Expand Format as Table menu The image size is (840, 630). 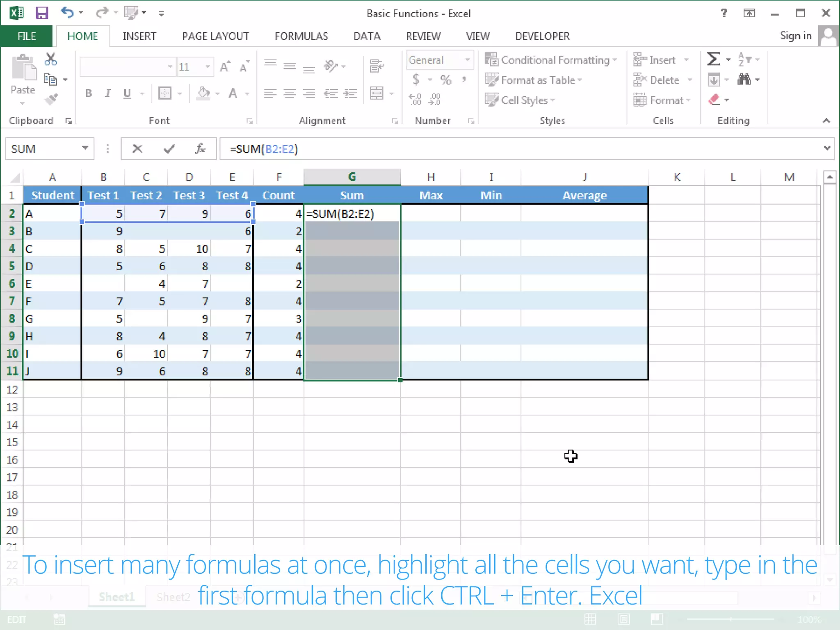coord(534,80)
